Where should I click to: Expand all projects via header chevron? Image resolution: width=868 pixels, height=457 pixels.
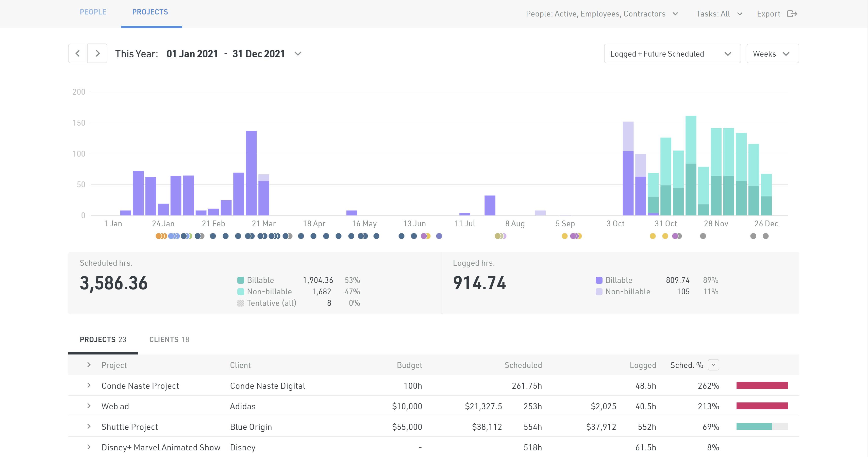[89, 365]
